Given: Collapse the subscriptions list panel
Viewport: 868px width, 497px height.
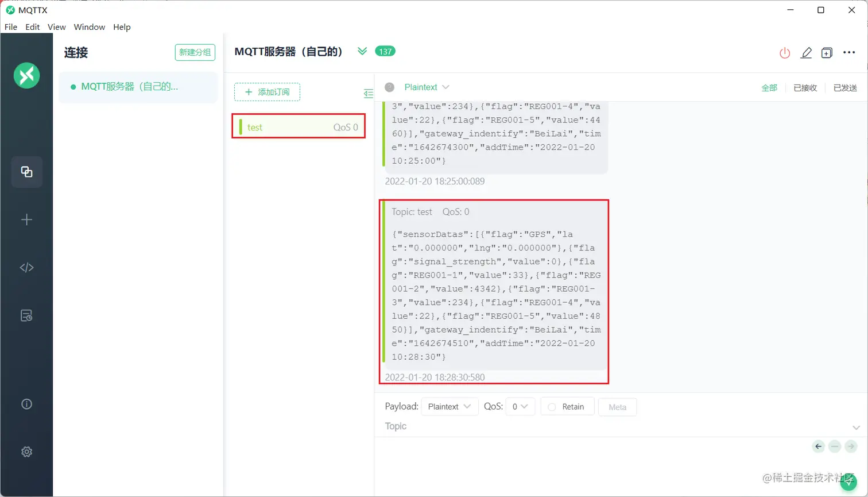Looking at the screenshot, I should click(368, 93).
